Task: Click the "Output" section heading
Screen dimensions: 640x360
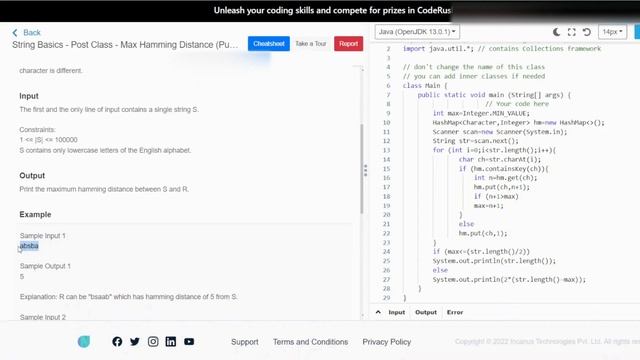Action: point(32,176)
